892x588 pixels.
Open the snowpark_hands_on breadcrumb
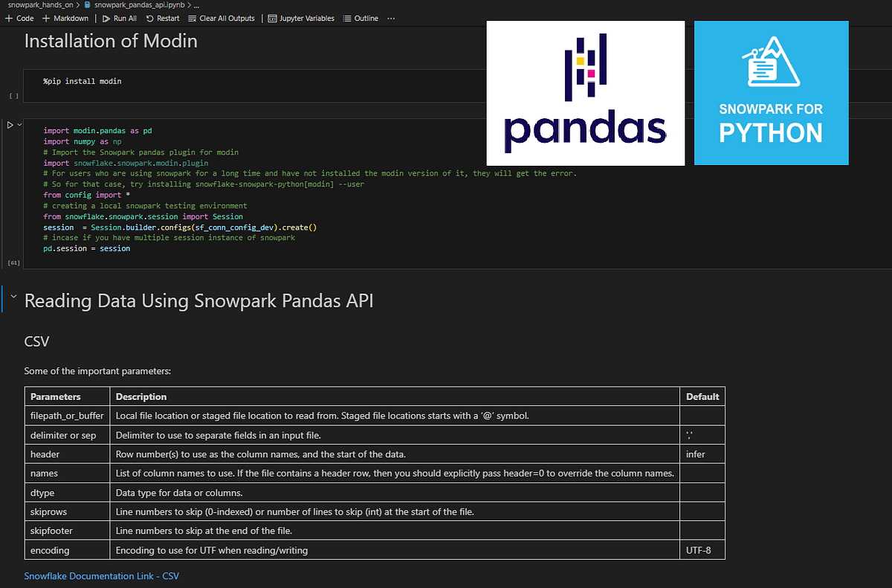pos(41,4)
